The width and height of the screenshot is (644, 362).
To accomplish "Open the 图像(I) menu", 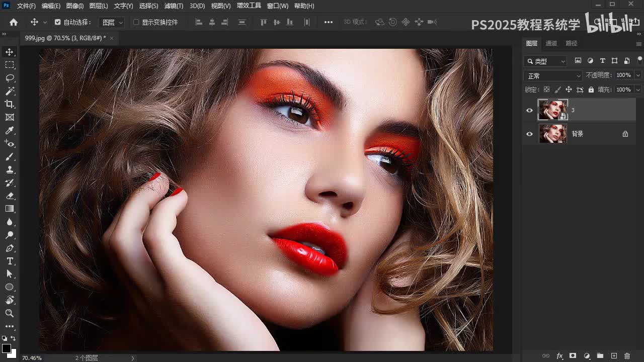I will pos(75,6).
